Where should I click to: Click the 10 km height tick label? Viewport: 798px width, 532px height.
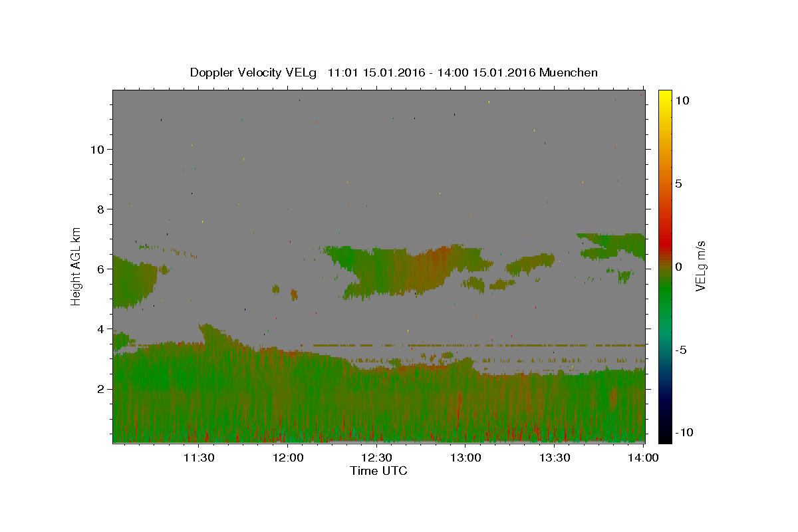[x=97, y=149]
